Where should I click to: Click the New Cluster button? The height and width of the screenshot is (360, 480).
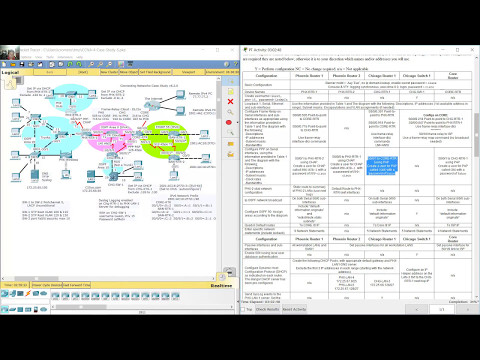(109, 72)
